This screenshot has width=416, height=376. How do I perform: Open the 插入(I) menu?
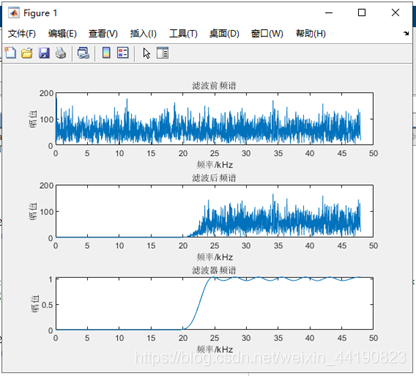(143, 34)
